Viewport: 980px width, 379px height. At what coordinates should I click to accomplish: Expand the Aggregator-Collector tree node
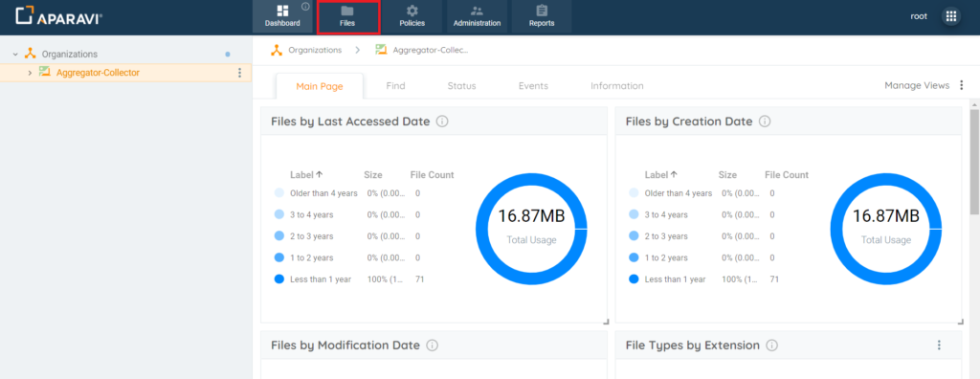30,73
